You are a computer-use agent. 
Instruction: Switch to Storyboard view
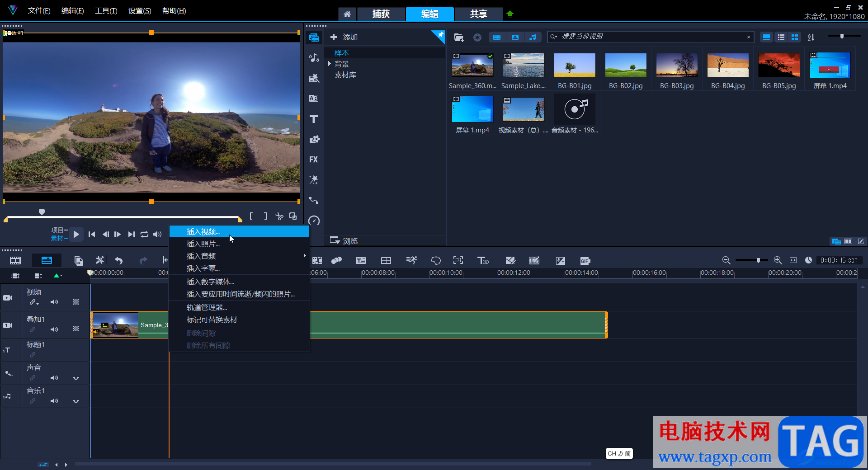[15, 260]
